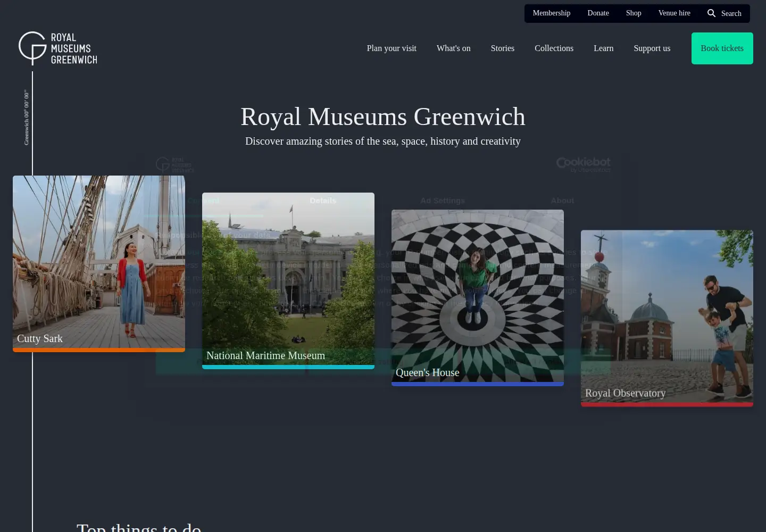Image resolution: width=766 pixels, height=532 pixels.
Task: Open the Support us menu item
Action: 652,48
